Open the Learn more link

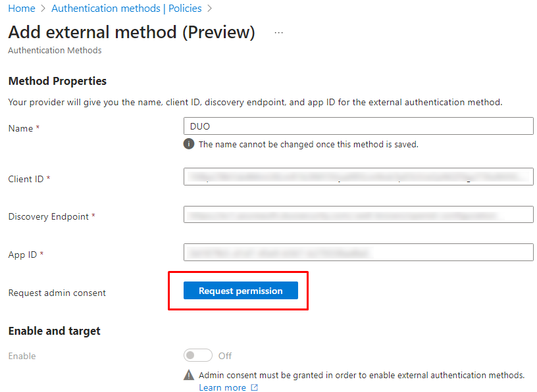coord(222,388)
